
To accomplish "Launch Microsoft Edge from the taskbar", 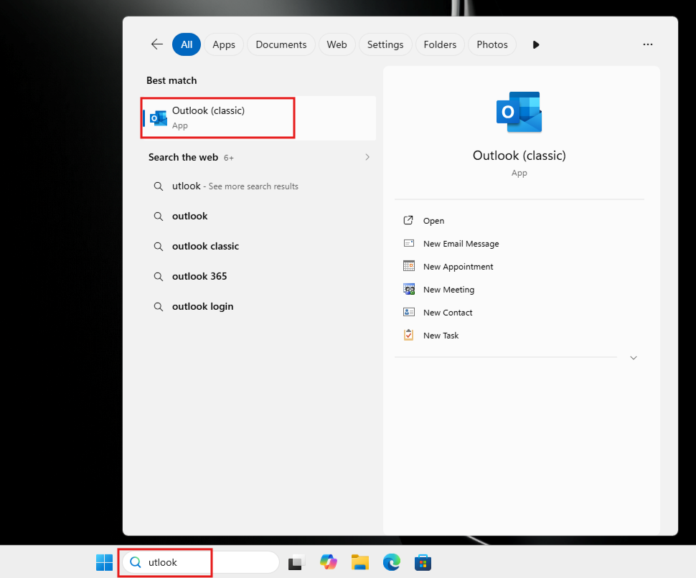I will click(392, 562).
